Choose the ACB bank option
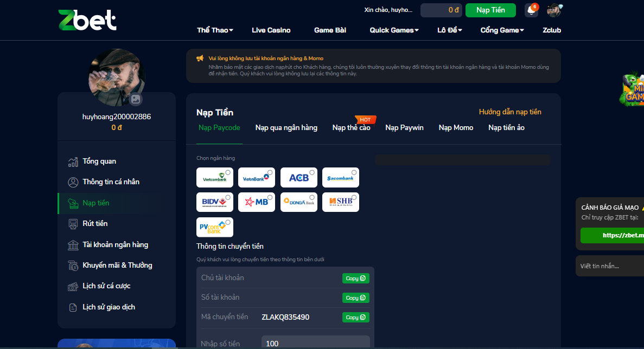This screenshot has width=644, height=349. [x=299, y=178]
